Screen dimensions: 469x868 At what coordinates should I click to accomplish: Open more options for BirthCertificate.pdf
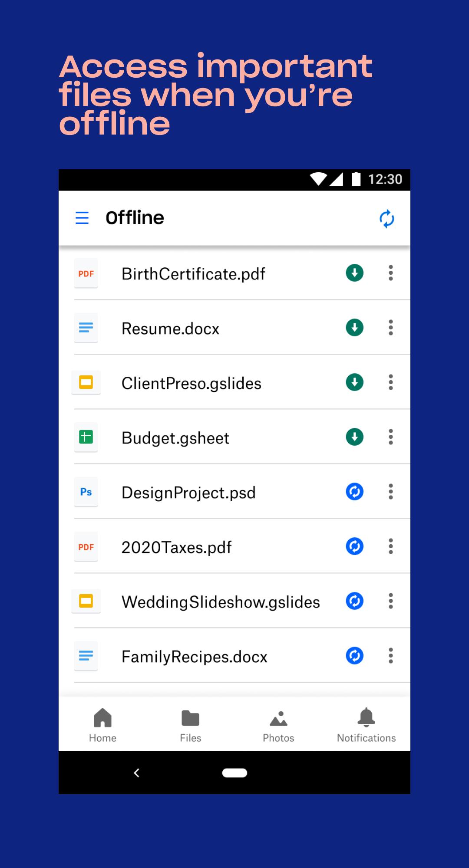(391, 273)
